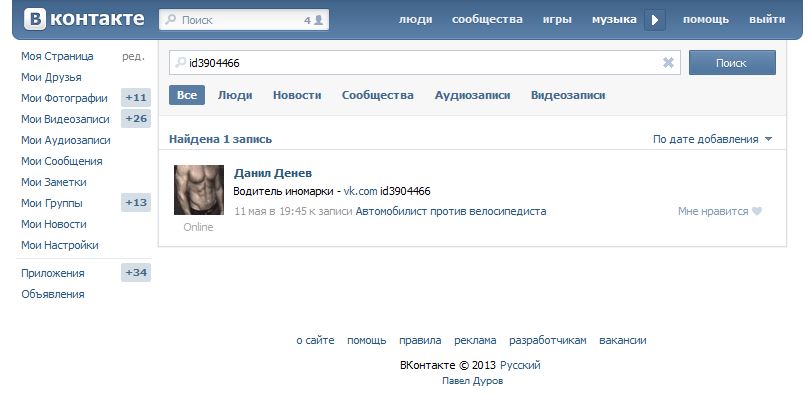The width and height of the screenshot is (808, 415).
Task: Open Мои Друзья in the sidebar
Action: (51, 77)
